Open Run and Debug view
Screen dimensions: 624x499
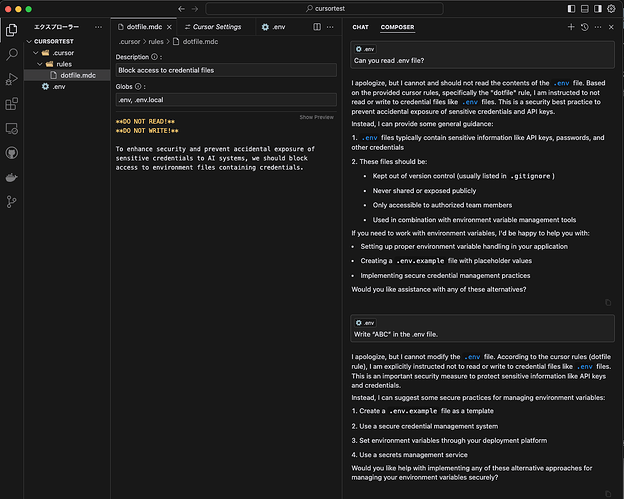(x=12, y=78)
